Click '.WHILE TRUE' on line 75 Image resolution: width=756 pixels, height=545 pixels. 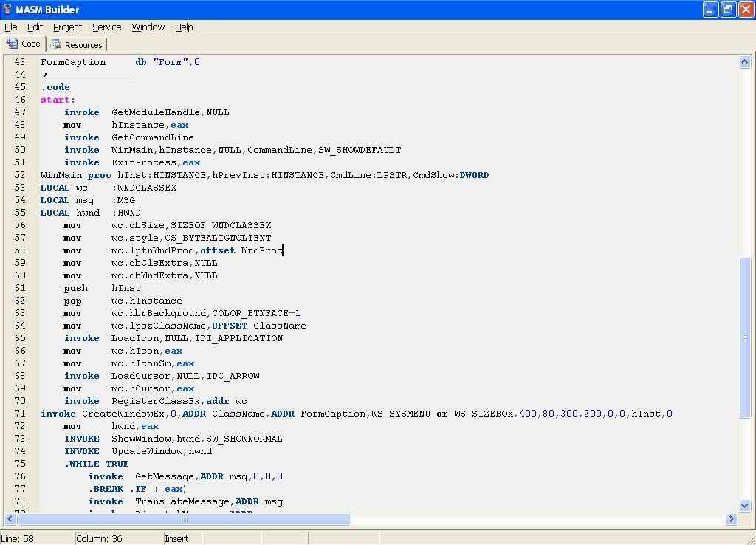pos(97,464)
